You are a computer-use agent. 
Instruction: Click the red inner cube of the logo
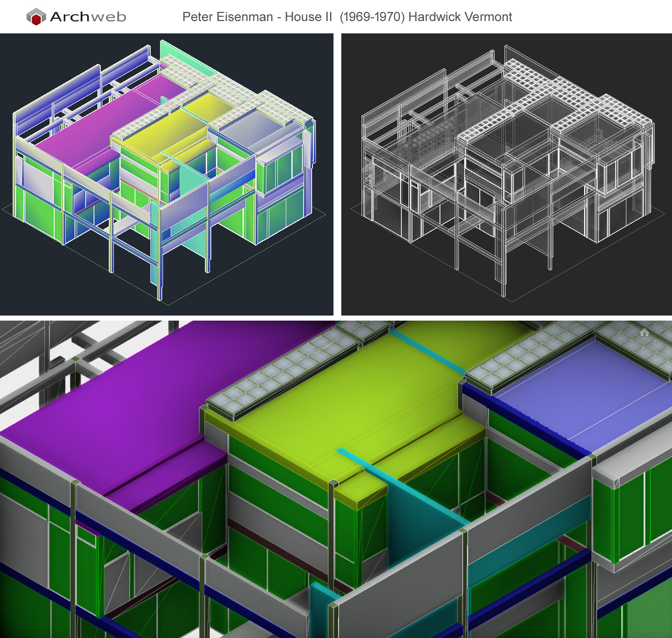(36, 20)
